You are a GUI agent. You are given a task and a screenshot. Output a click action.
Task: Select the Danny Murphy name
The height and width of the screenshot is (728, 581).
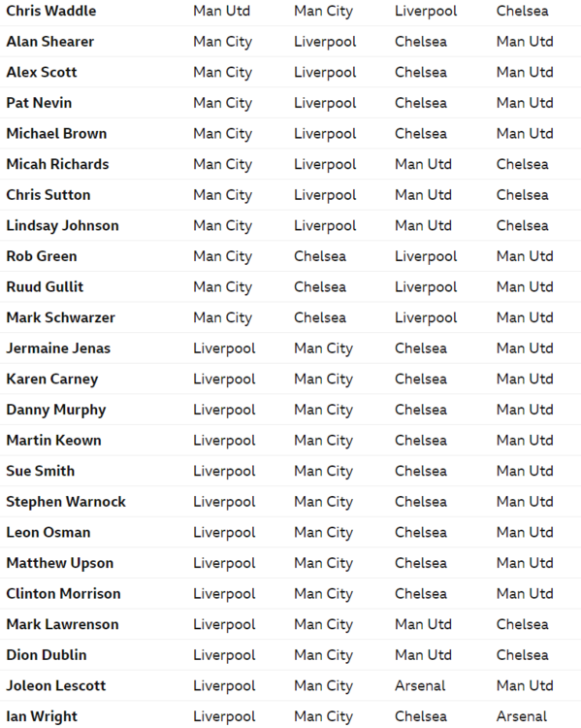[x=56, y=410]
